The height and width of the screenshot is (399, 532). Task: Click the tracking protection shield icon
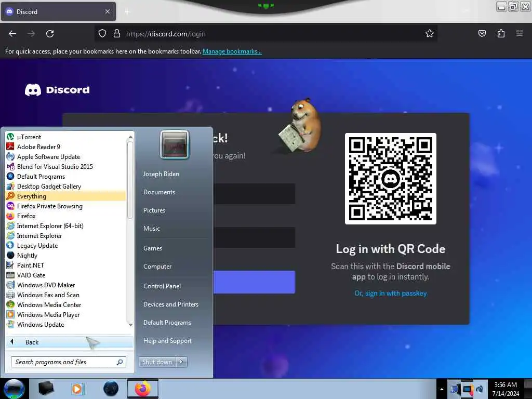(x=102, y=34)
